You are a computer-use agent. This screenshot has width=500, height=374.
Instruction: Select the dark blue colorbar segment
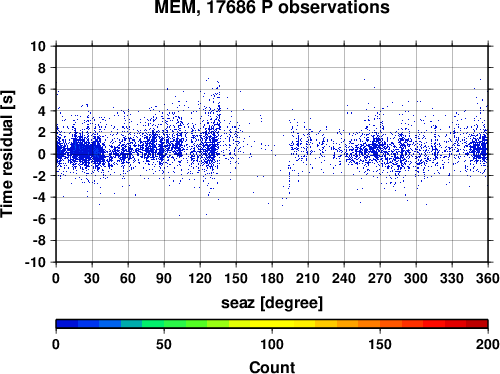pyautogui.click(x=67, y=324)
